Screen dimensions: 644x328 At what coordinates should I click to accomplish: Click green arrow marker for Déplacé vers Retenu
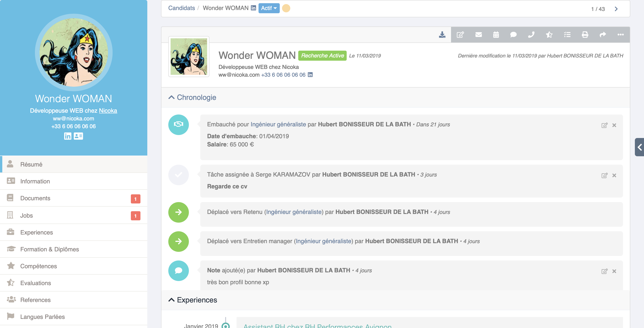point(178,212)
